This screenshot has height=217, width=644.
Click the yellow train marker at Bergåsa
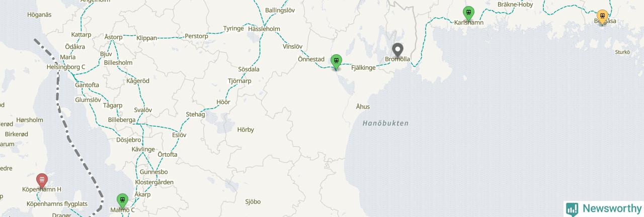(x=602, y=17)
